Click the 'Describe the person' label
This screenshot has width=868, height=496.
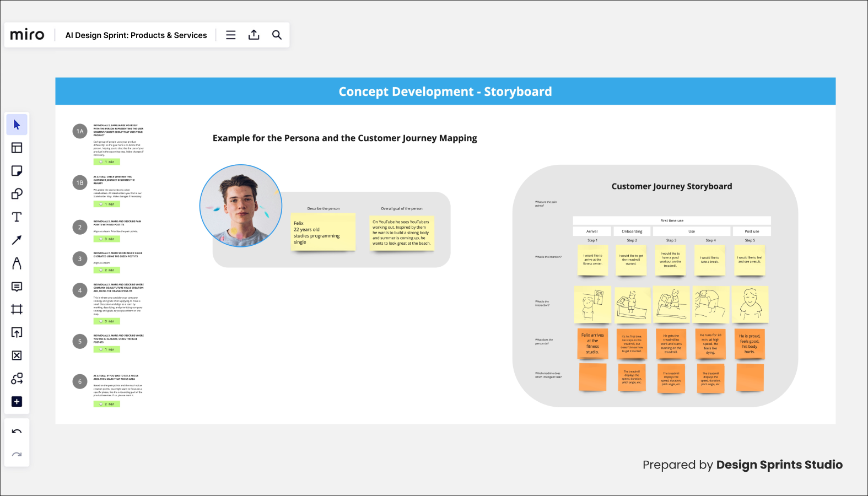pyautogui.click(x=324, y=208)
